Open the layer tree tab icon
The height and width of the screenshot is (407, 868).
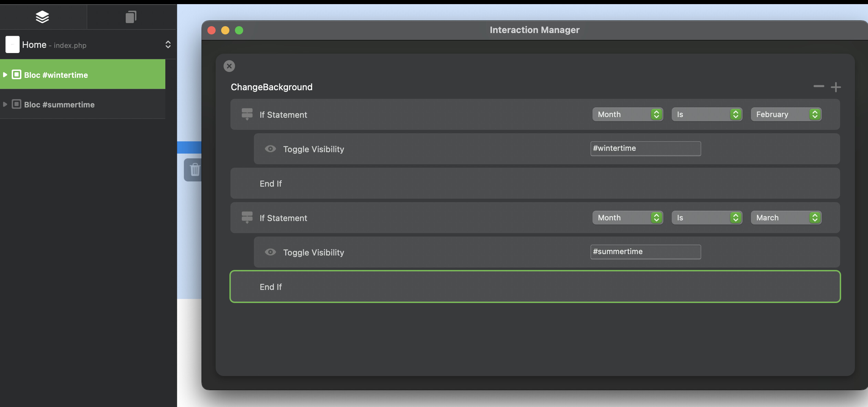[42, 17]
